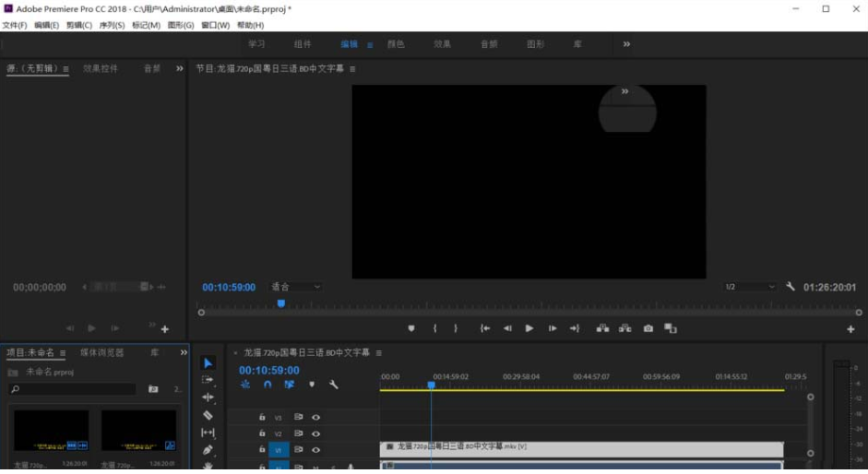Add a marker in the Program monitor
The width and height of the screenshot is (868, 474).
click(411, 328)
